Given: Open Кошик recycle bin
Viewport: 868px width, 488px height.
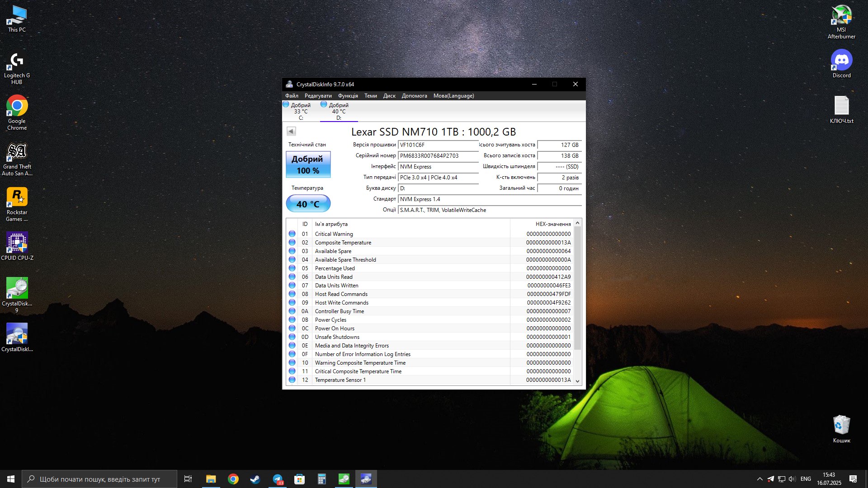Looking at the screenshot, I should (841, 429).
